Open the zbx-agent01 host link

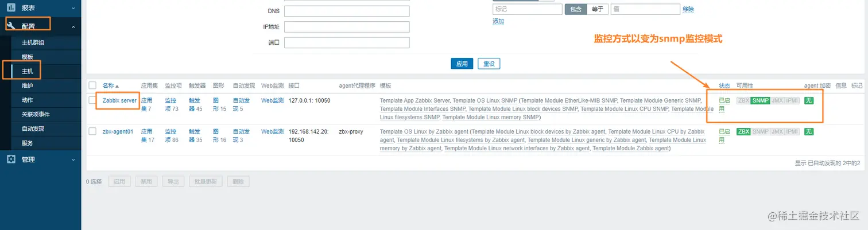coord(118,131)
